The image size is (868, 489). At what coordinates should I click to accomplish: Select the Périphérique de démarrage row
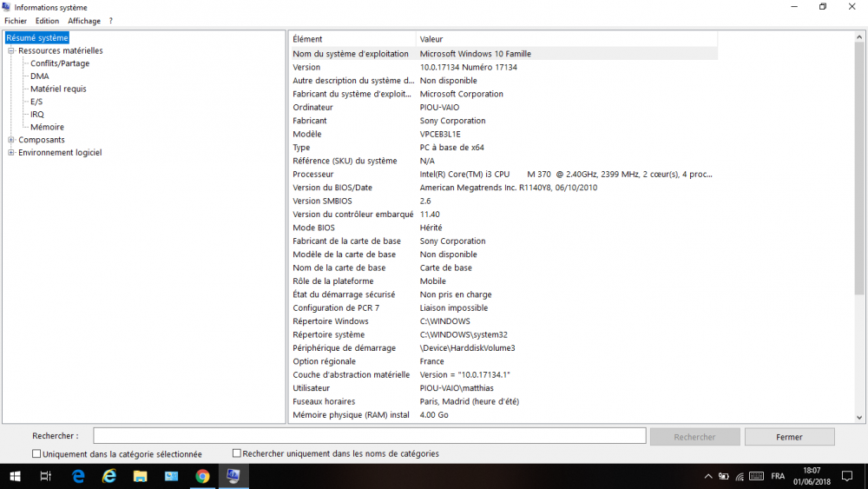pyautogui.click(x=503, y=347)
